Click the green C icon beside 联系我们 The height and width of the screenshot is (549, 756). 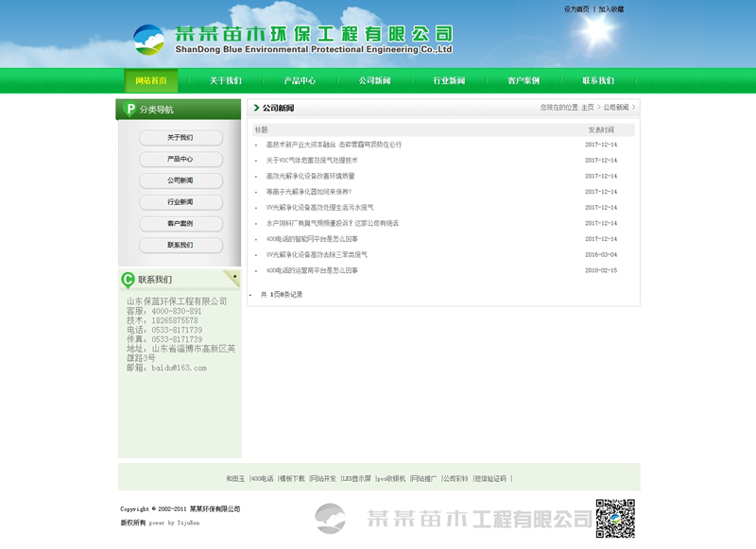click(128, 279)
